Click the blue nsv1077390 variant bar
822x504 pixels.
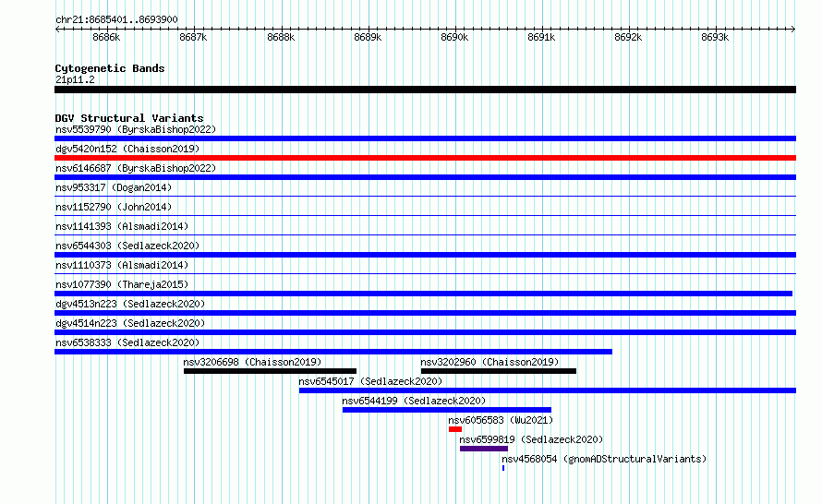424,294
